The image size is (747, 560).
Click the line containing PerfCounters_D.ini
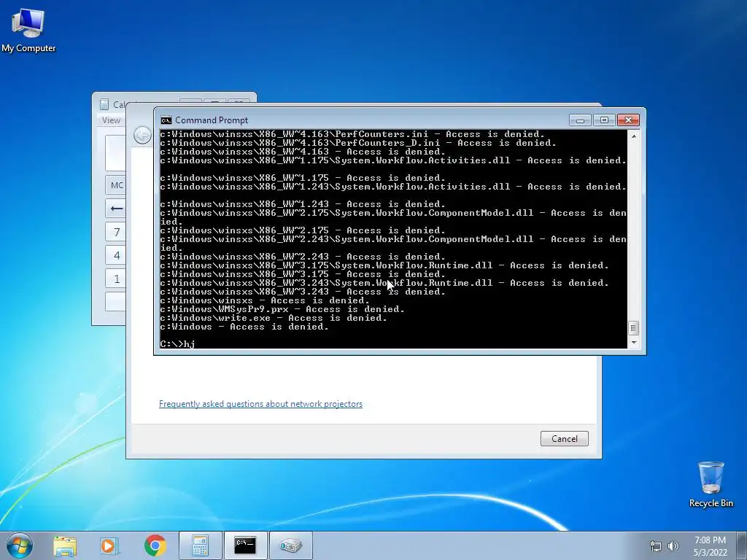click(x=358, y=143)
